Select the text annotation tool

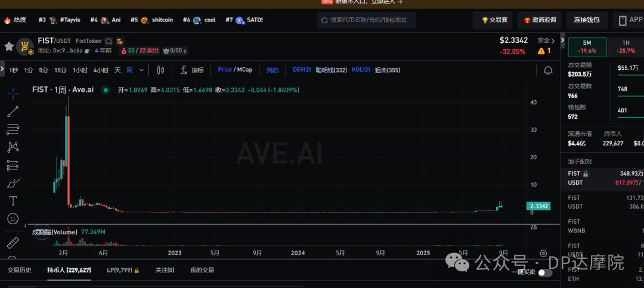(x=13, y=200)
